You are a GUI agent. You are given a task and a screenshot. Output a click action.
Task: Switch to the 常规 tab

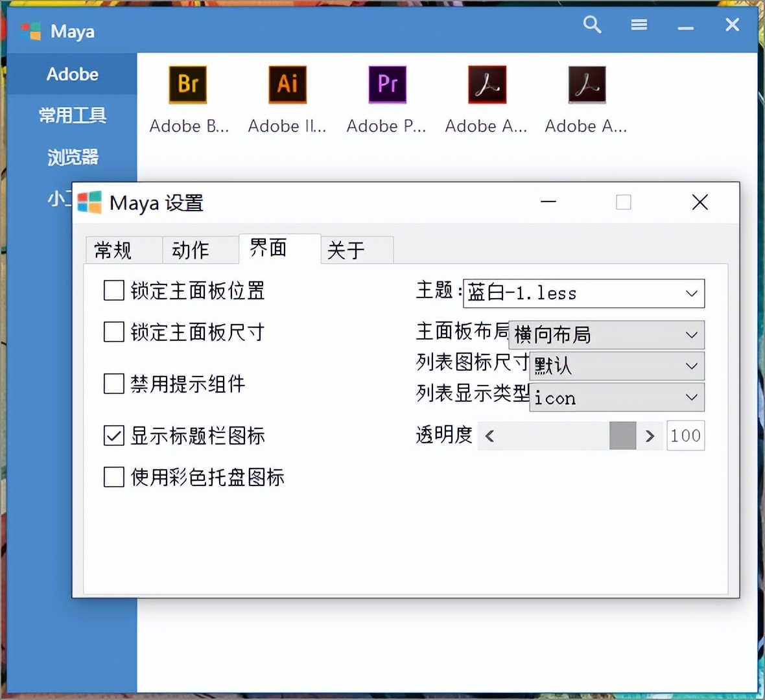pos(123,250)
